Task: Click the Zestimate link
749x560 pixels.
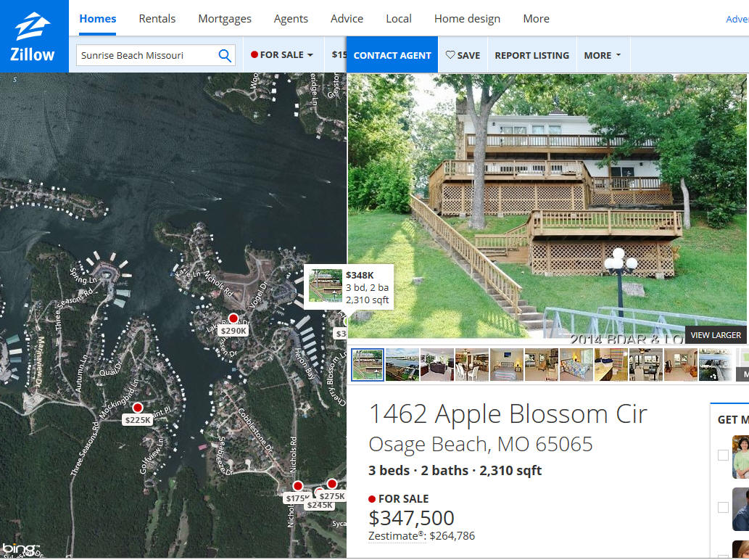Action: (397, 536)
